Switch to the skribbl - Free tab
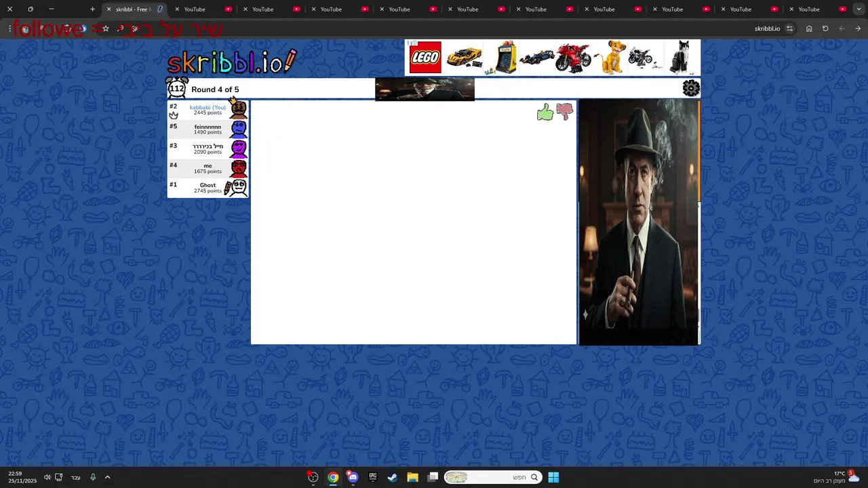868x488 pixels. [x=136, y=9]
